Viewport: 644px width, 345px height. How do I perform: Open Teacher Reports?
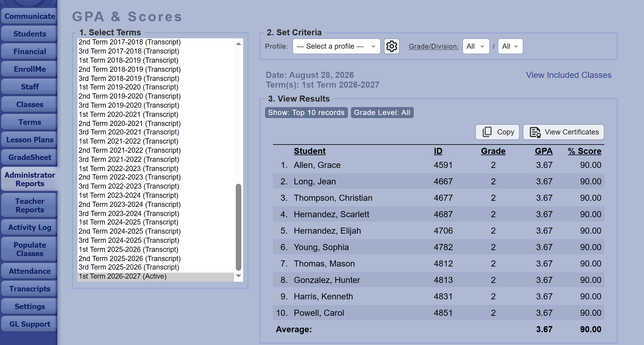click(x=30, y=205)
